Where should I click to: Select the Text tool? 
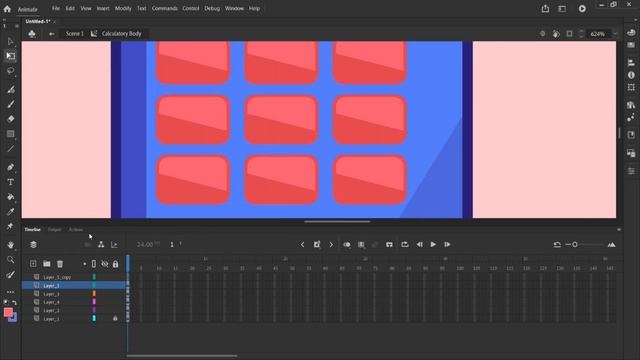[11, 182]
